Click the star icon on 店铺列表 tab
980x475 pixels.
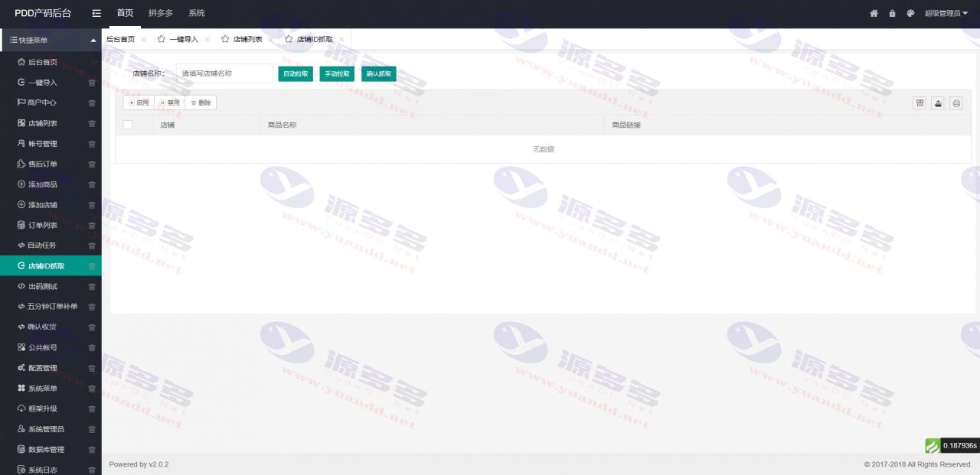tap(225, 39)
